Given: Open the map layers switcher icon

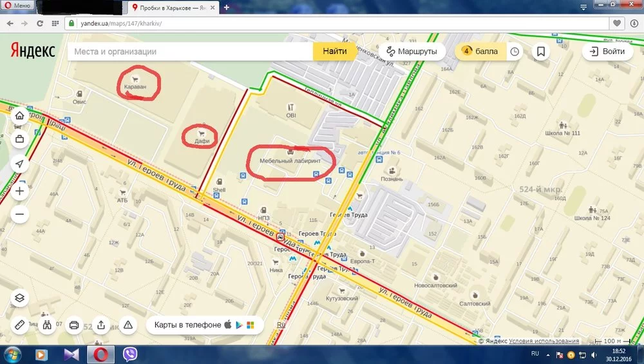Looking at the screenshot, I should [x=19, y=298].
